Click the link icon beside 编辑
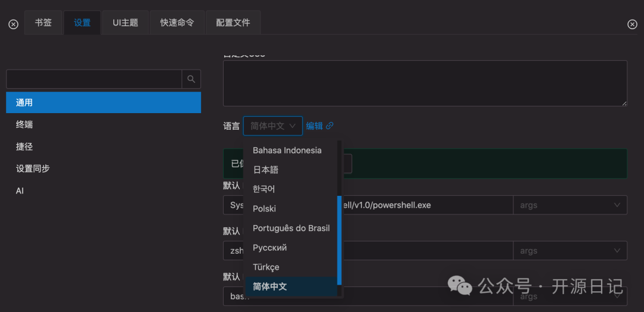Image resolution: width=644 pixels, height=312 pixels. (x=330, y=126)
